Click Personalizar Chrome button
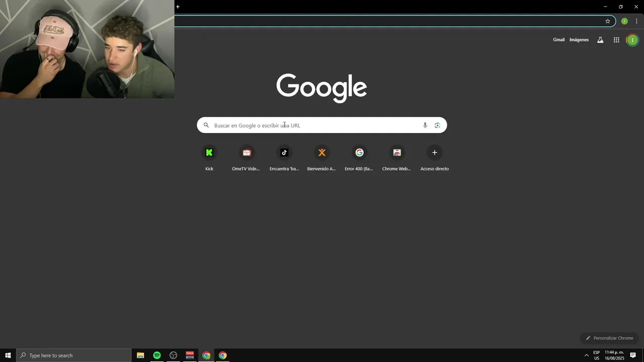Screen dimensions: 644x362 click(609, 338)
